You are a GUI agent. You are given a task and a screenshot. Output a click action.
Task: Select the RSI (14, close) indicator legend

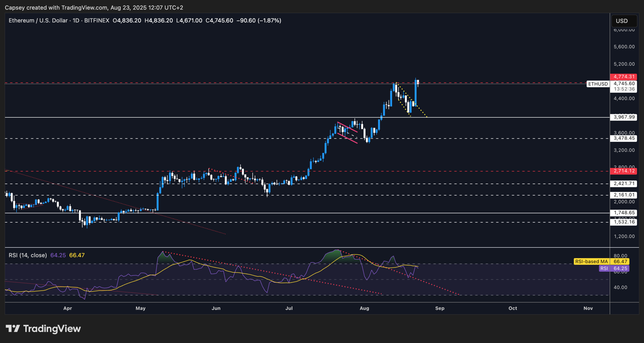28,255
